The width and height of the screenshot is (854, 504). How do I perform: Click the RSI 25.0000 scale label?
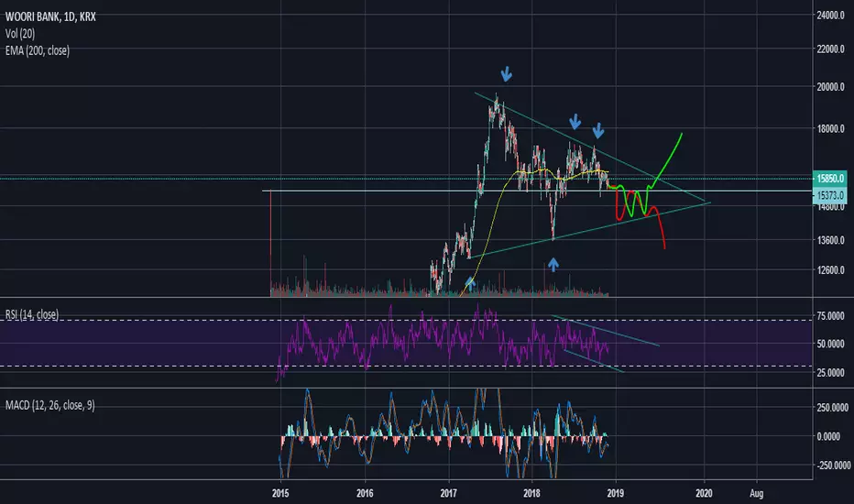click(830, 373)
